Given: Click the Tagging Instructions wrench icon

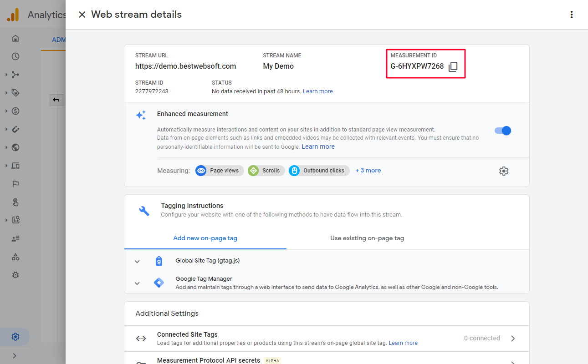Looking at the screenshot, I should [x=144, y=211].
